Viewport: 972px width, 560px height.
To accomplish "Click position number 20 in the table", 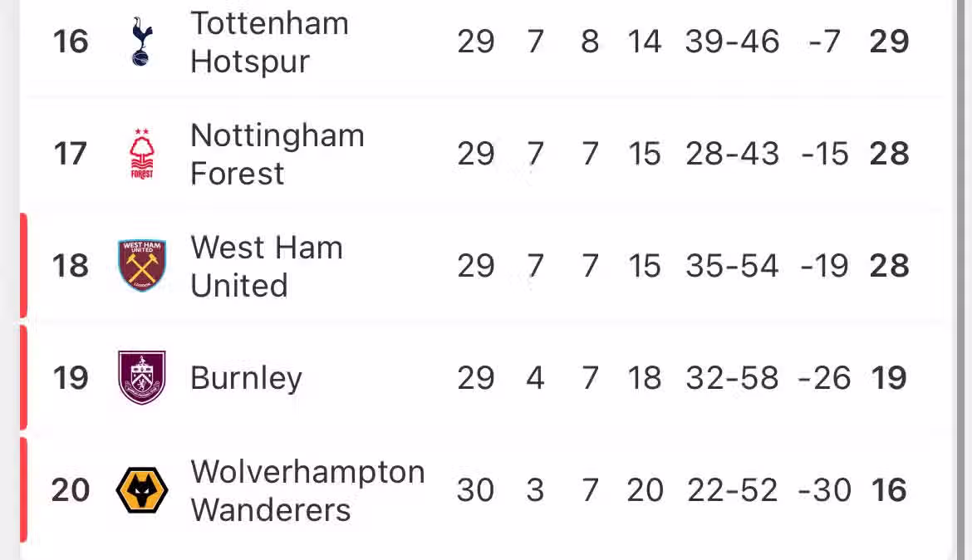I will pos(71,490).
